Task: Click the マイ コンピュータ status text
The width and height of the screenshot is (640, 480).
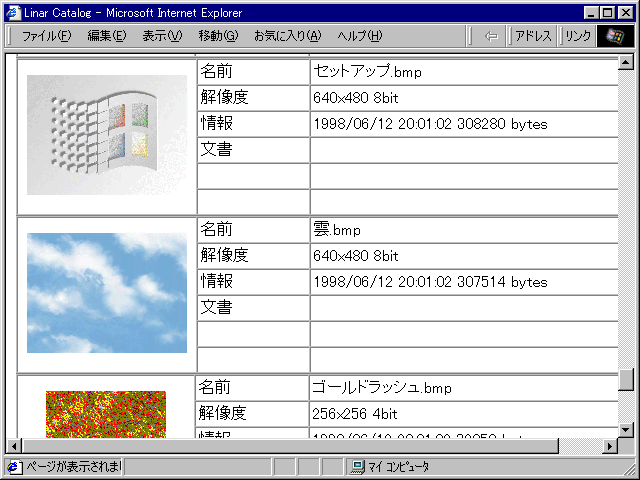Action: 398,467
